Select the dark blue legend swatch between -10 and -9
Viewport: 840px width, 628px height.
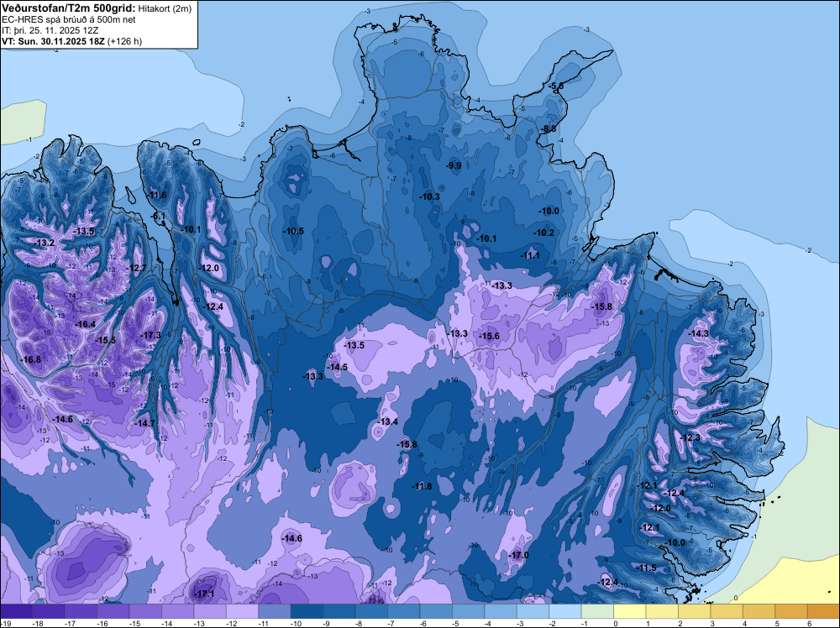(x=307, y=611)
